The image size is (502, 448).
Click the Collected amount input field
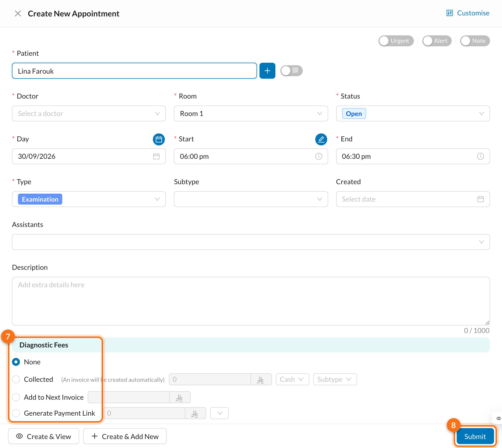pos(210,379)
